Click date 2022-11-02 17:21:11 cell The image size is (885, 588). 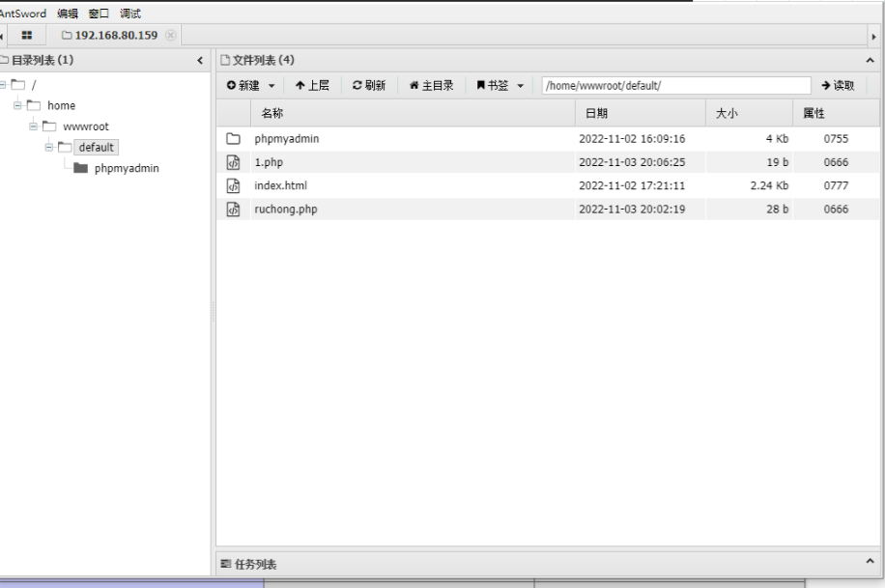point(632,185)
